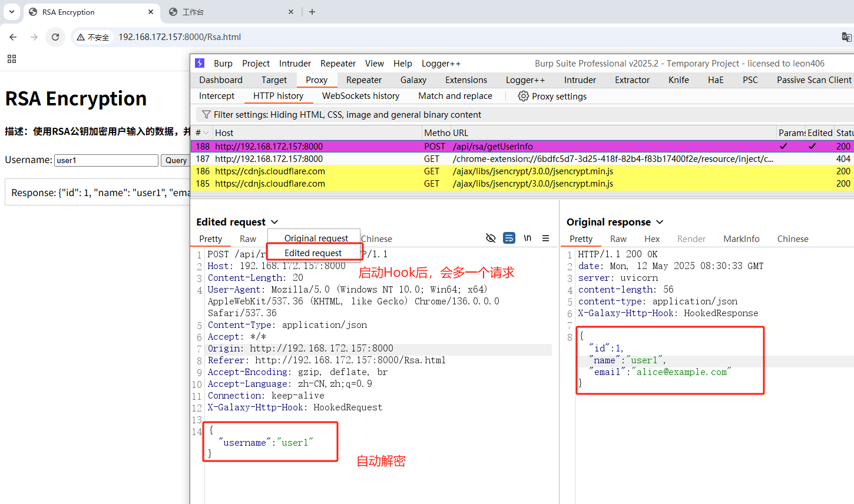Expand the Original response dropdown chevron
This screenshot has height=504, width=854.
tap(660, 222)
